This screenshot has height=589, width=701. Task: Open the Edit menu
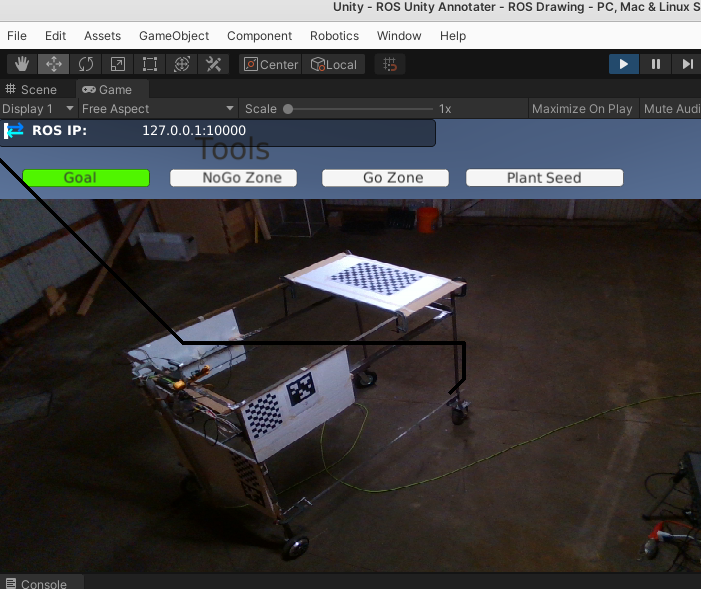click(x=55, y=36)
